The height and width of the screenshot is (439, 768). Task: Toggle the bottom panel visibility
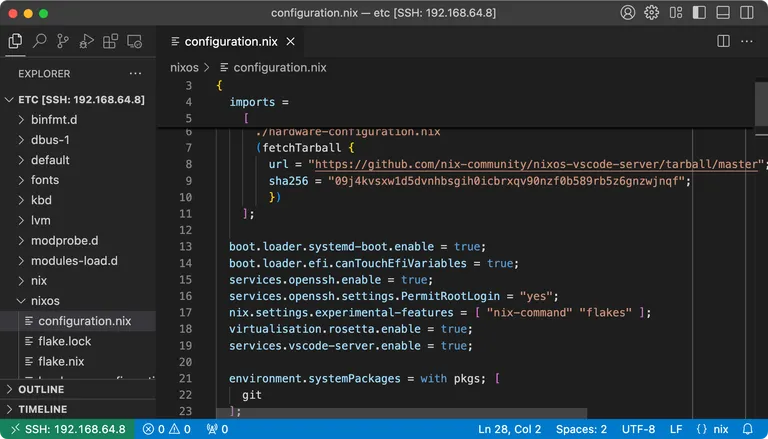(x=723, y=13)
